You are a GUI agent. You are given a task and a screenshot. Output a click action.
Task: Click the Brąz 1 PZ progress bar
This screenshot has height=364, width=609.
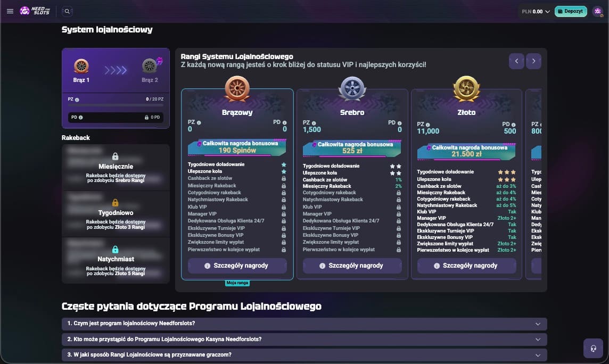click(x=116, y=105)
